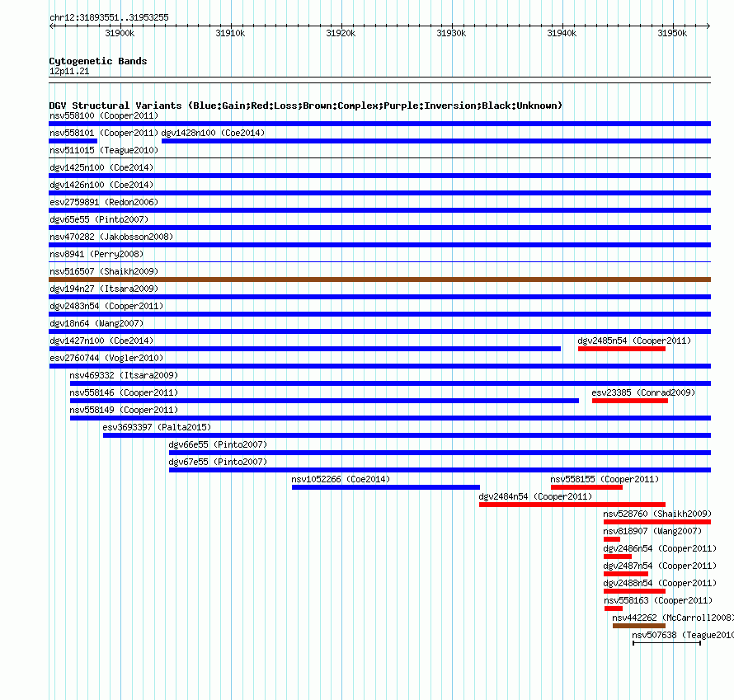Select dgv2487n54 (Cooper2011) variant label

click(660, 566)
